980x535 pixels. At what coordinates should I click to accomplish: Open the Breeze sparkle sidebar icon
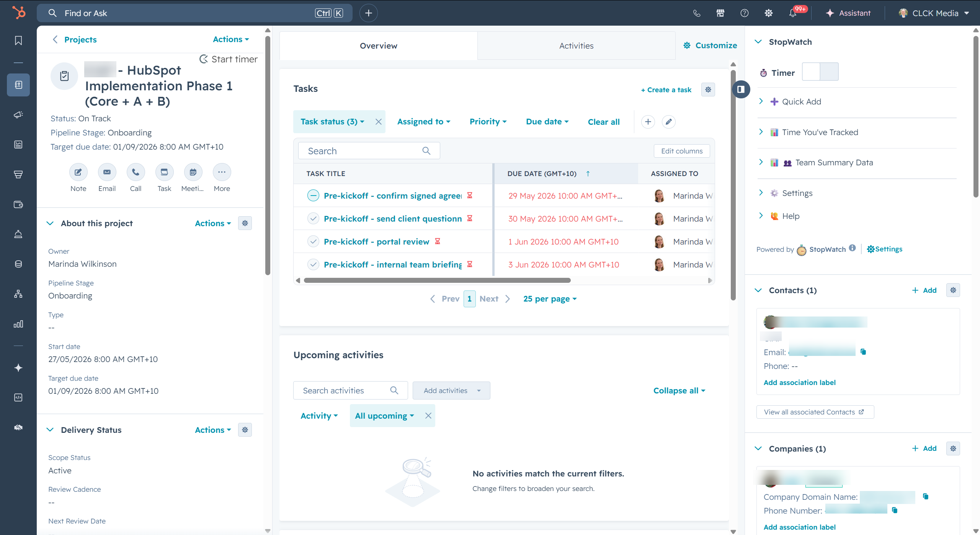point(18,368)
